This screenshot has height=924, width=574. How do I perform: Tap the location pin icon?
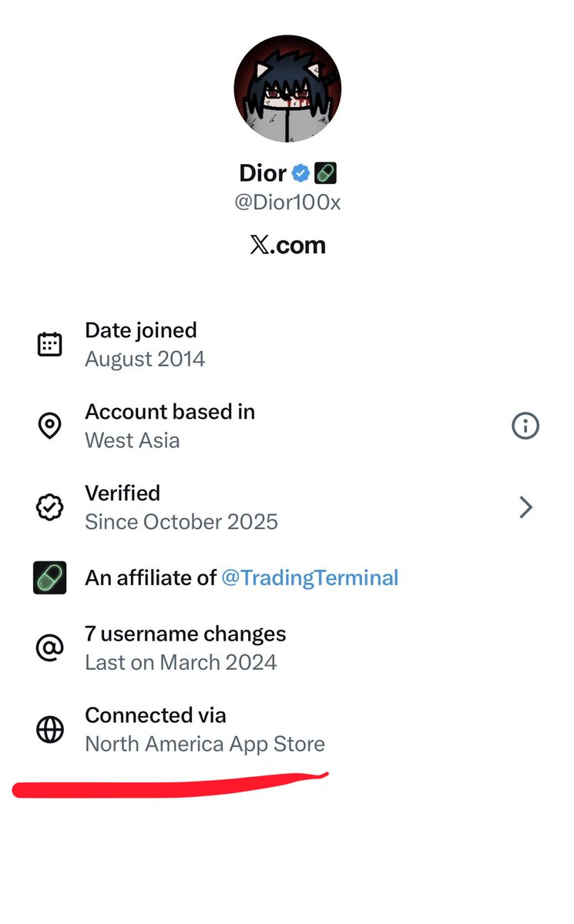tap(50, 426)
